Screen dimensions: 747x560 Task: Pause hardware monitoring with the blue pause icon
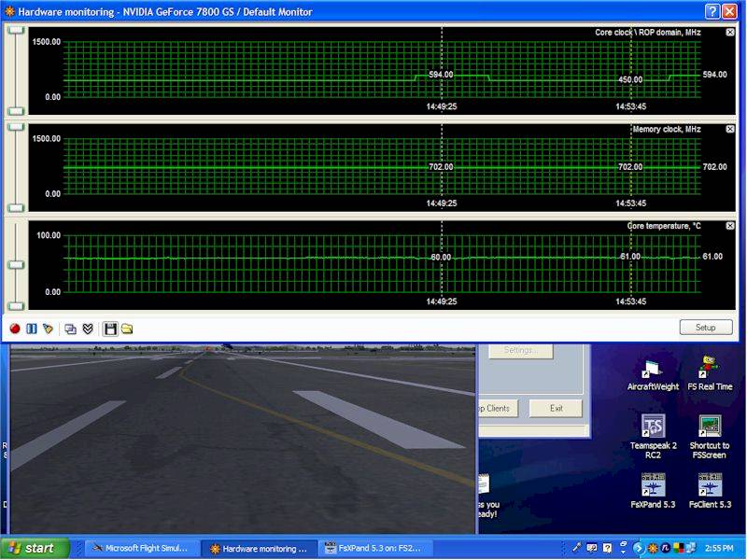tap(31, 329)
